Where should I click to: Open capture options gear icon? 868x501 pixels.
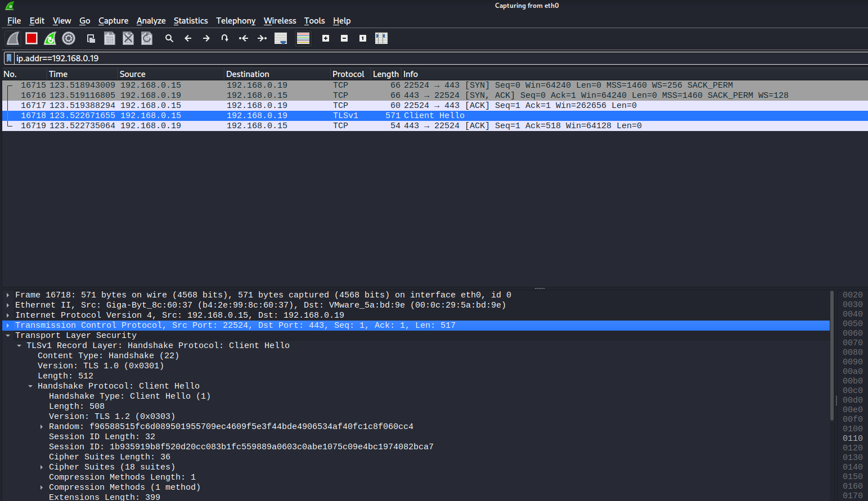tap(69, 38)
